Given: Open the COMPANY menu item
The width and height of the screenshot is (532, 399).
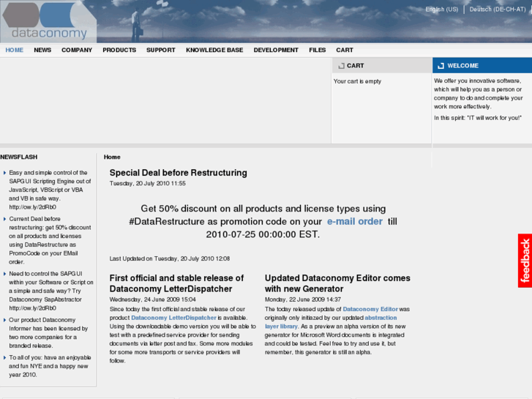Looking at the screenshot, I should pyautogui.click(x=77, y=50).
